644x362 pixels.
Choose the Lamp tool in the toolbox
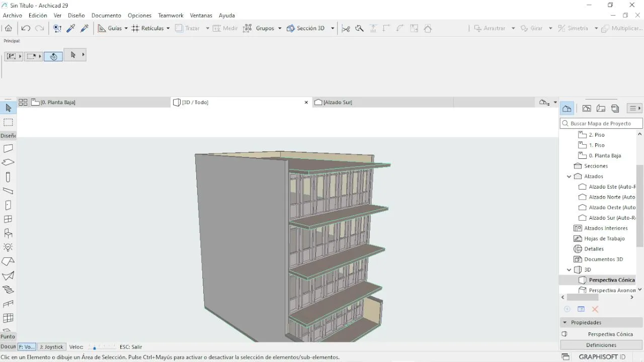point(8,247)
